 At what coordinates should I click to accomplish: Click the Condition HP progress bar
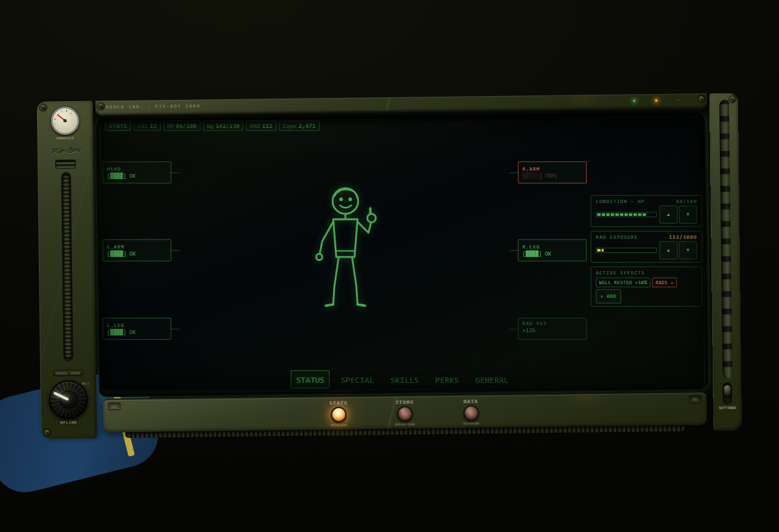(626, 215)
